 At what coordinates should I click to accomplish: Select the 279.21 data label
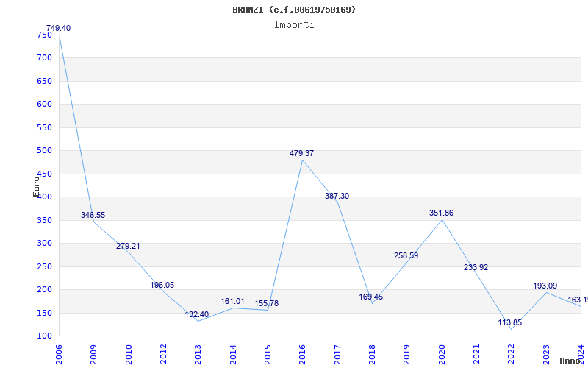128,246
